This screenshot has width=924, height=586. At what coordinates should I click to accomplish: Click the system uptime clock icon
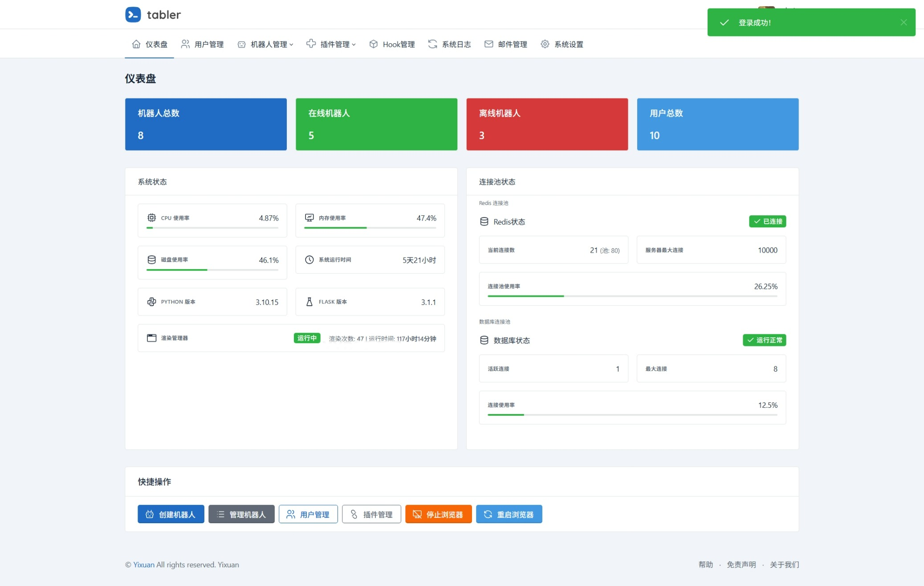coord(309,260)
